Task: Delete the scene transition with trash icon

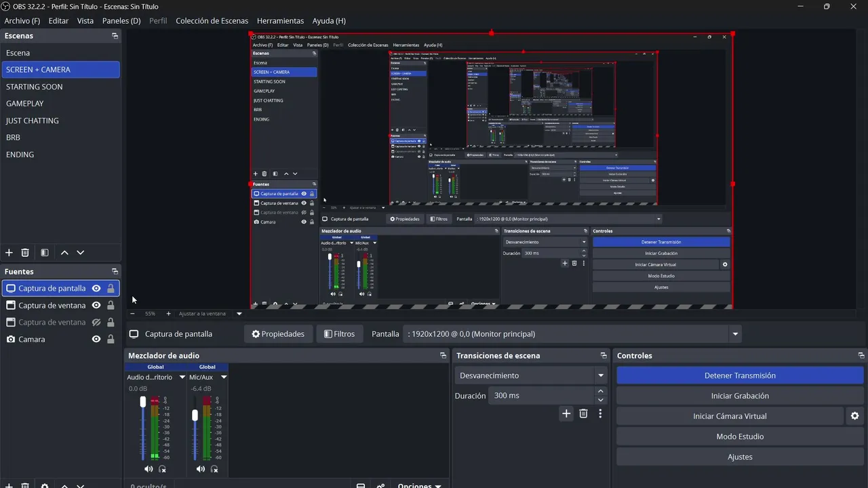Action: (x=583, y=413)
